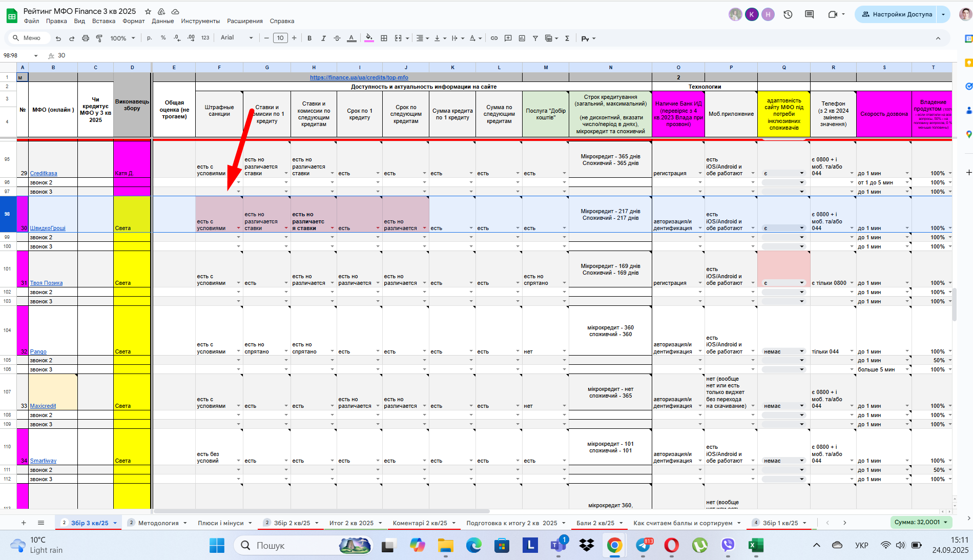Open the Данные menu
The image size is (973, 560).
162,21
